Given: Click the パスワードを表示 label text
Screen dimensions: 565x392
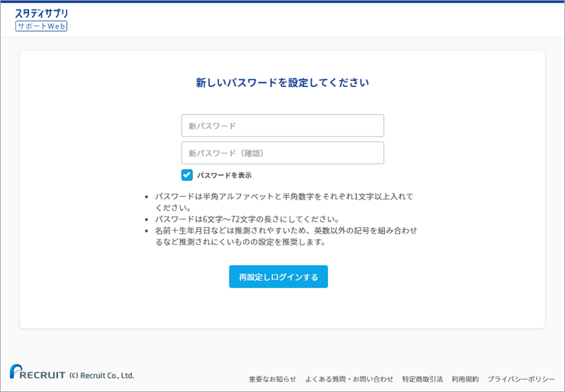Looking at the screenshot, I should 224,175.
